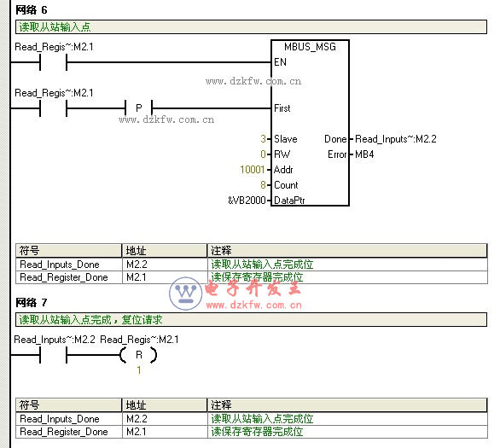Edit the Network 6 comment field
This screenshot has width=500, height=448.
tap(251, 26)
